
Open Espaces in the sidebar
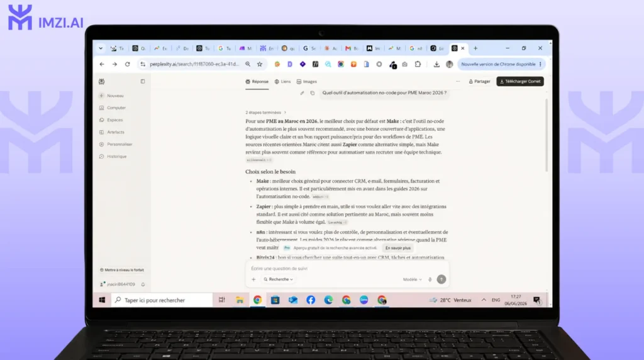(111, 120)
